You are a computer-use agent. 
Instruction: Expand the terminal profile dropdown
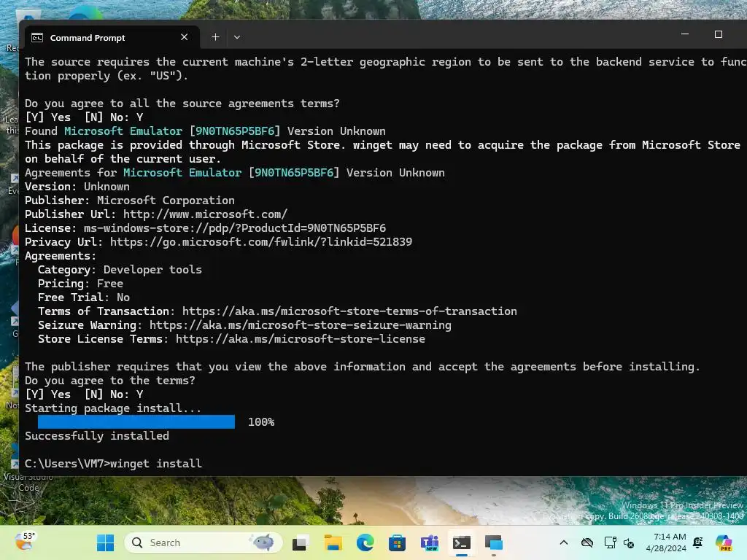tap(237, 37)
